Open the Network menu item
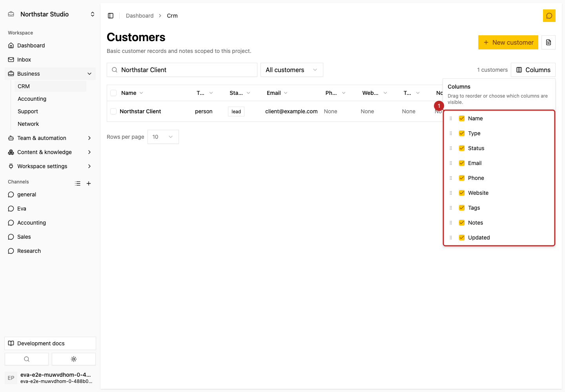The image size is (565, 392). point(50,124)
